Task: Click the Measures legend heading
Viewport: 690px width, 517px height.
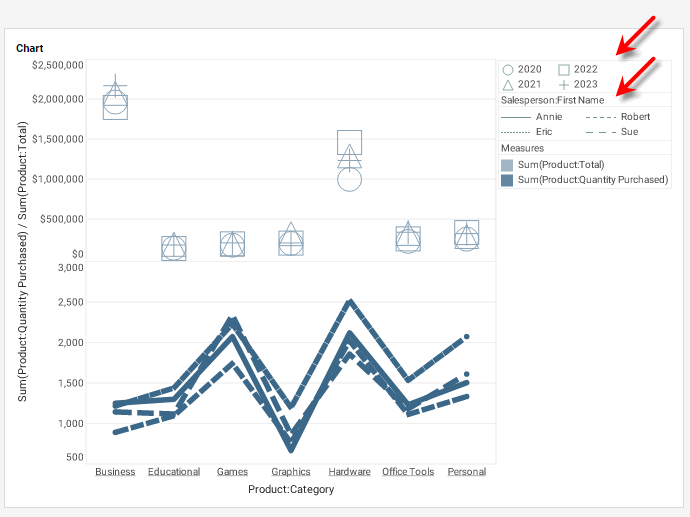Action: point(522,148)
